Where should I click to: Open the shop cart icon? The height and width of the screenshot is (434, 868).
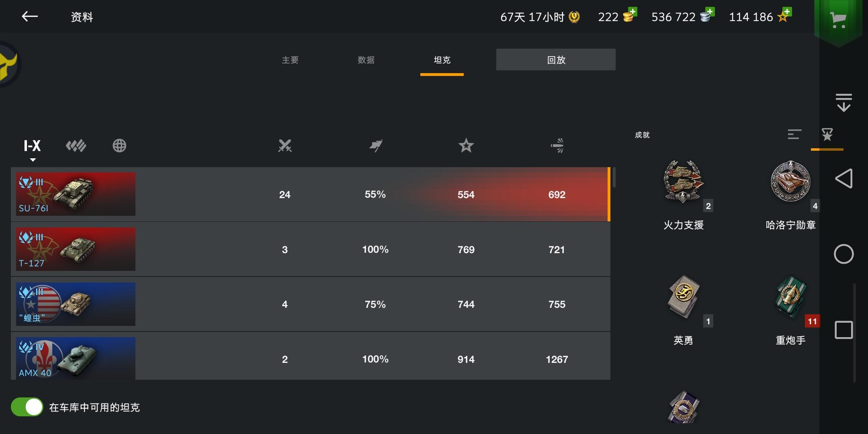coord(838,19)
